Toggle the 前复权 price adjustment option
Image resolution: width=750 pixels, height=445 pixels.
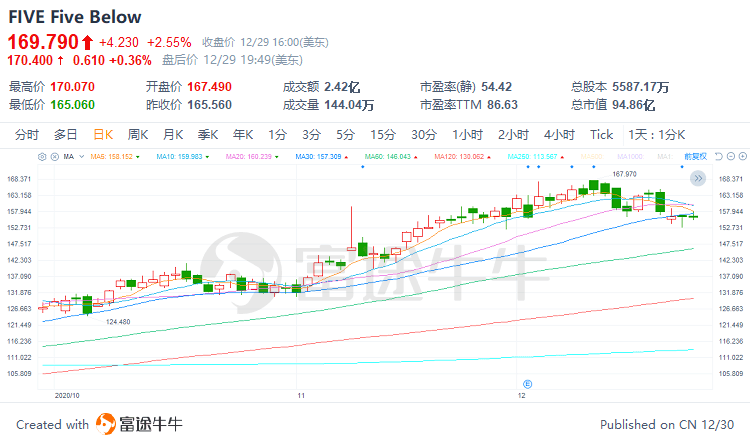click(695, 156)
